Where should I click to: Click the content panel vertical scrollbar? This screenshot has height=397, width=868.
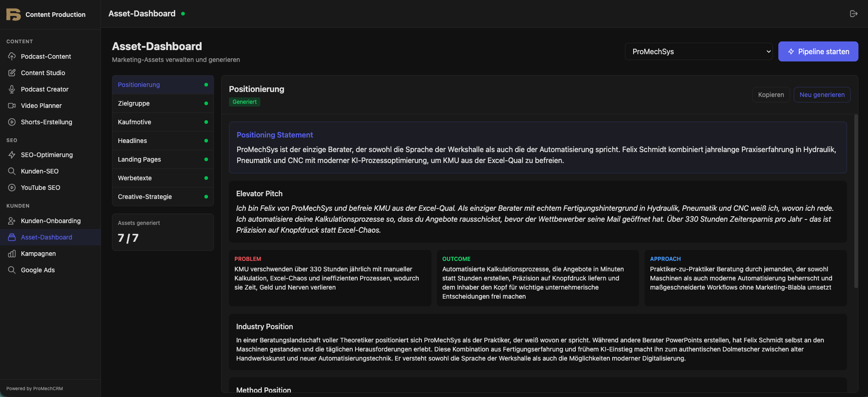[x=856, y=200]
